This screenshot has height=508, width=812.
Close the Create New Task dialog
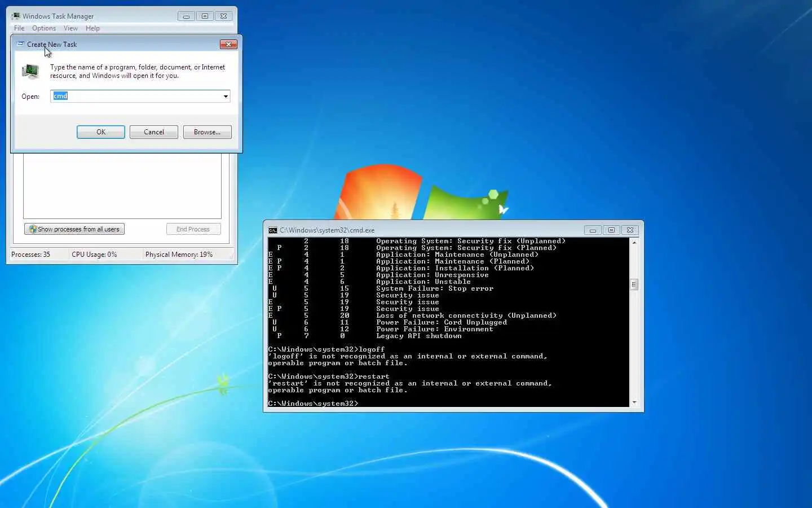(228, 44)
